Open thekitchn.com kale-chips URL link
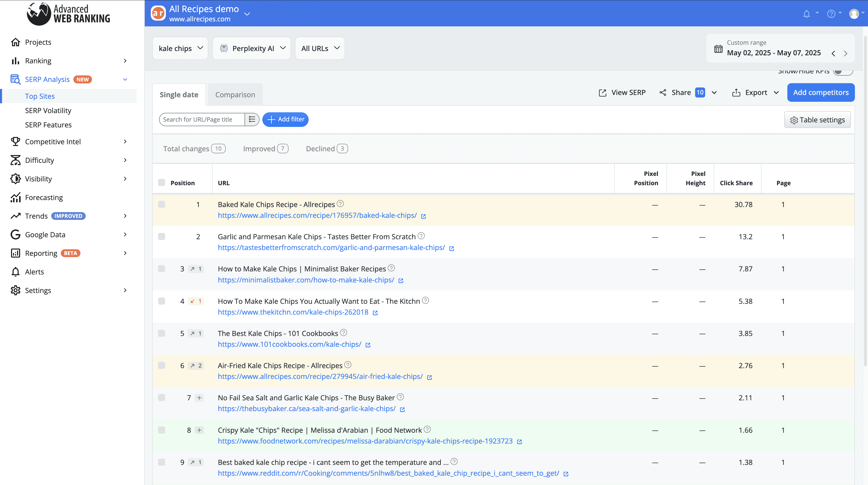 click(x=293, y=312)
